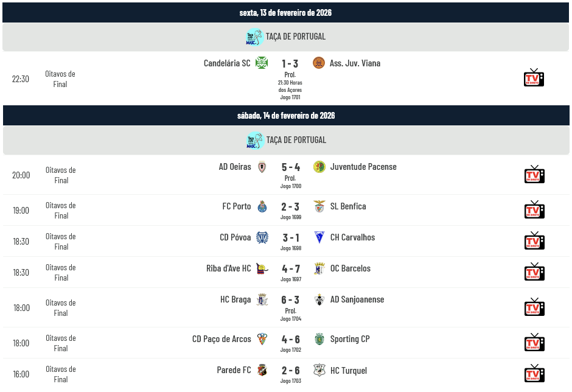Screen dimensions: 572x392
Task: Open TV broadcast for FC Porto vs SL Benfica
Action: point(534,210)
